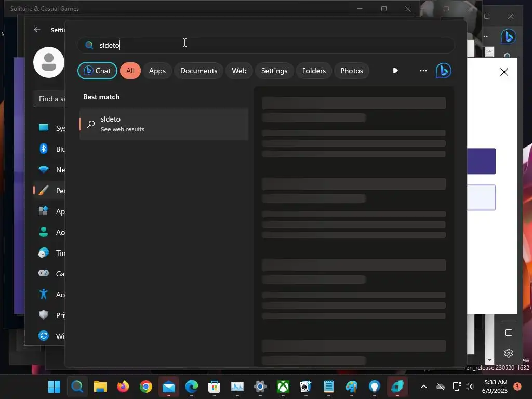Open Microsoft Store from taskbar
Image resolution: width=532 pixels, height=399 pixels.
(x=215, y=387)
